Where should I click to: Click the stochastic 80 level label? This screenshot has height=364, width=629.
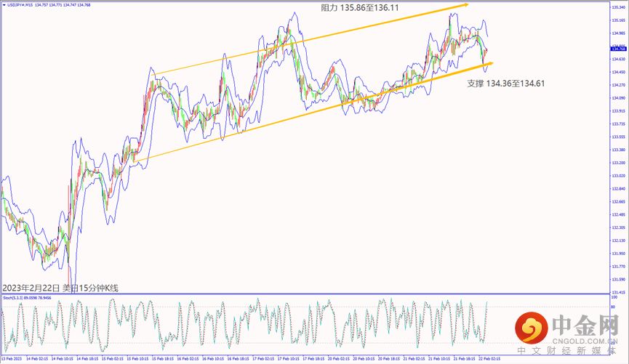pyautogui.click(x=615, y=308)
